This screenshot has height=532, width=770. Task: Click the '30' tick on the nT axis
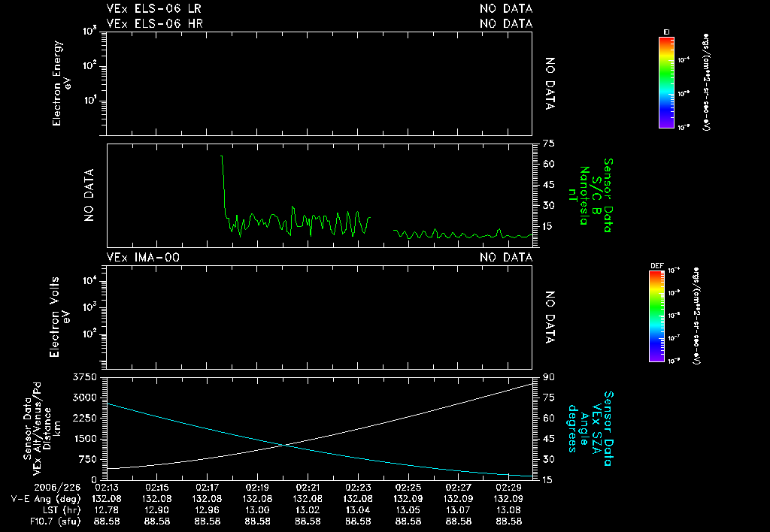[548, 206]
